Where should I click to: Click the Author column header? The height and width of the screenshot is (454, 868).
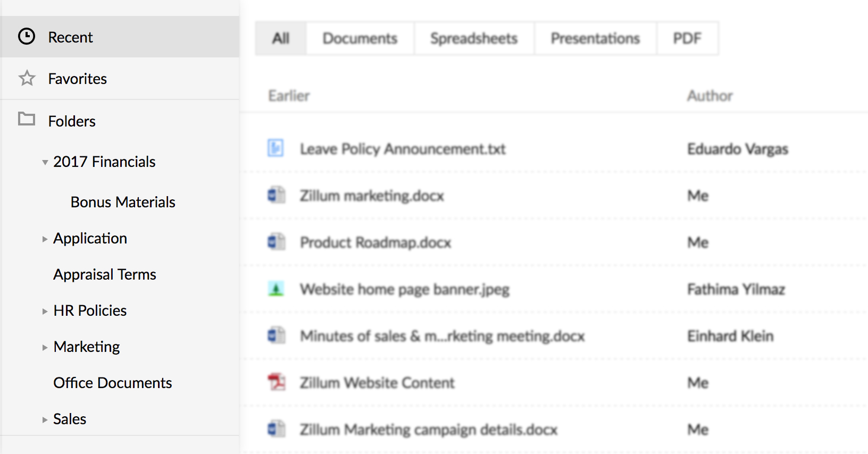pos(710,96)
